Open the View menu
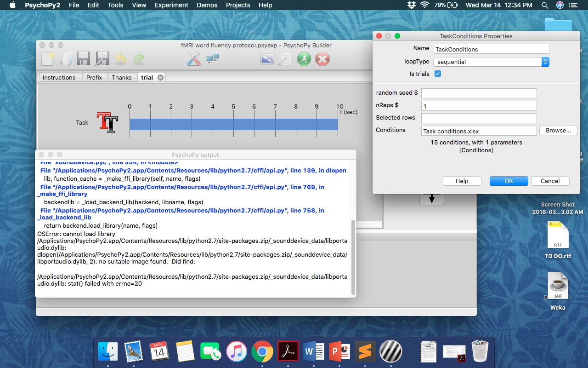588x368 pixels. tap(139, 5)
